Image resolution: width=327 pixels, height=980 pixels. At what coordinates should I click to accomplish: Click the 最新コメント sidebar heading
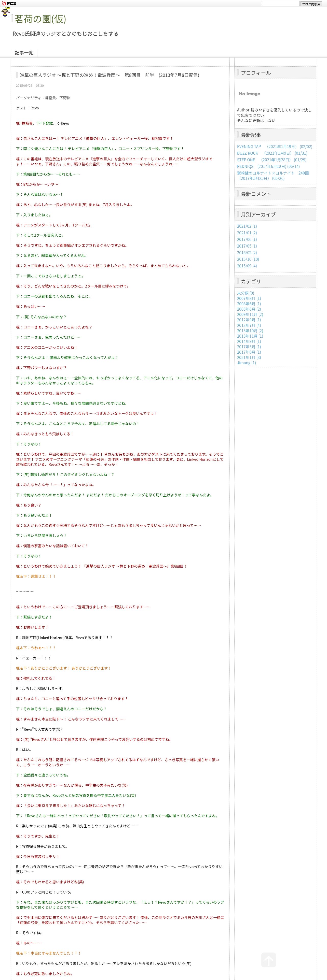pos(256,194)
